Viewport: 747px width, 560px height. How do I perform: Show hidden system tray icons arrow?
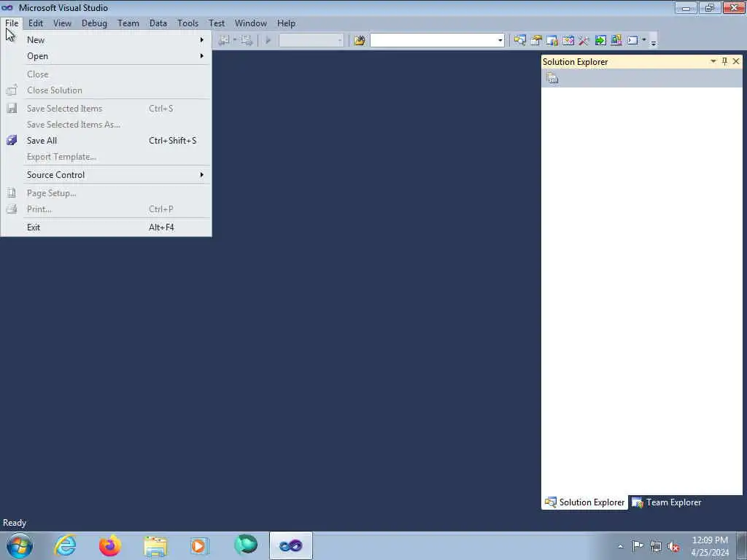pos(620,546)
